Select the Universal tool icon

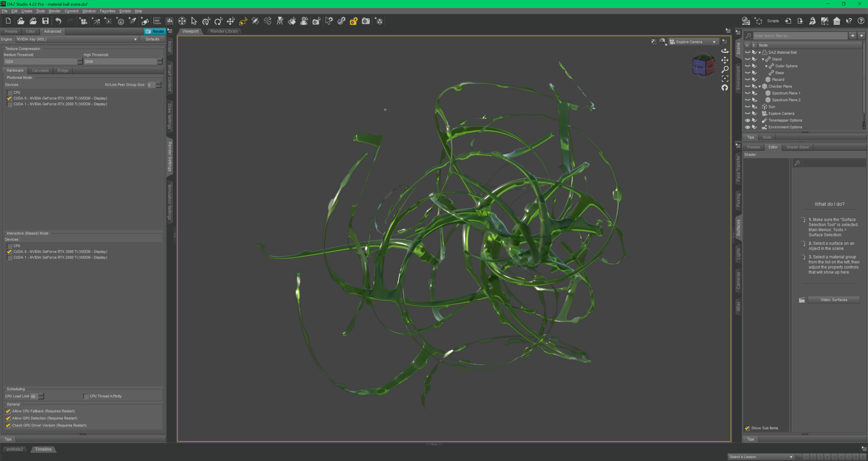tap(206, 21)
